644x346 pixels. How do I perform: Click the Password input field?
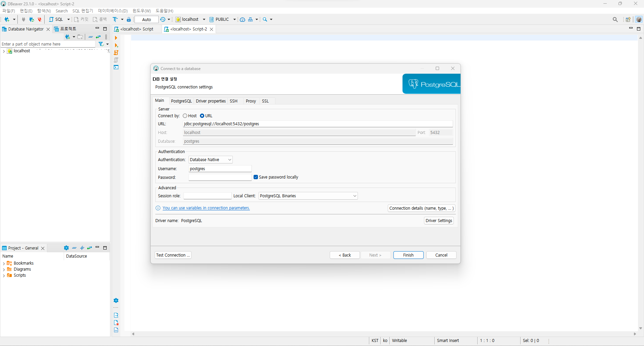click(x=220, y=178)
